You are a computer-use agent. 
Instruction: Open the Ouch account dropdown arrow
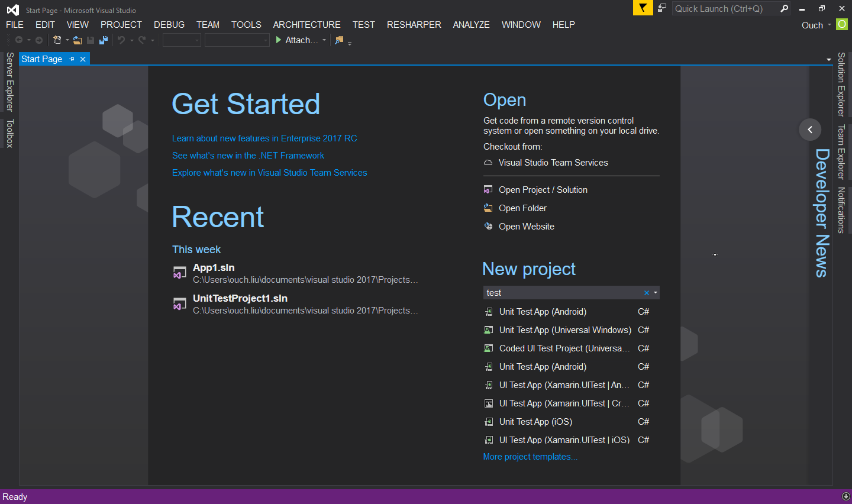[x=830, y=25]
